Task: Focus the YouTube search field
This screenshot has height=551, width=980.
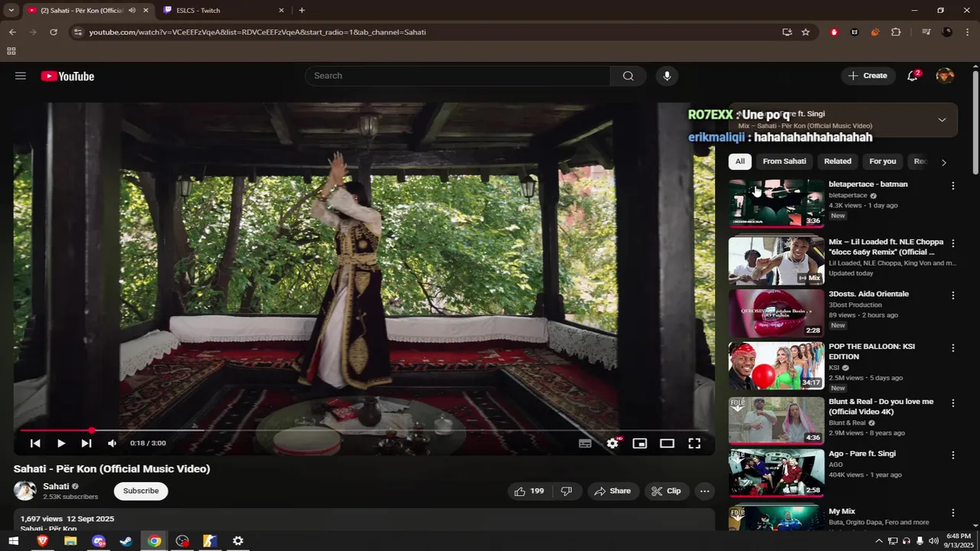Action: pyautogui.click(x=458, y=76)
